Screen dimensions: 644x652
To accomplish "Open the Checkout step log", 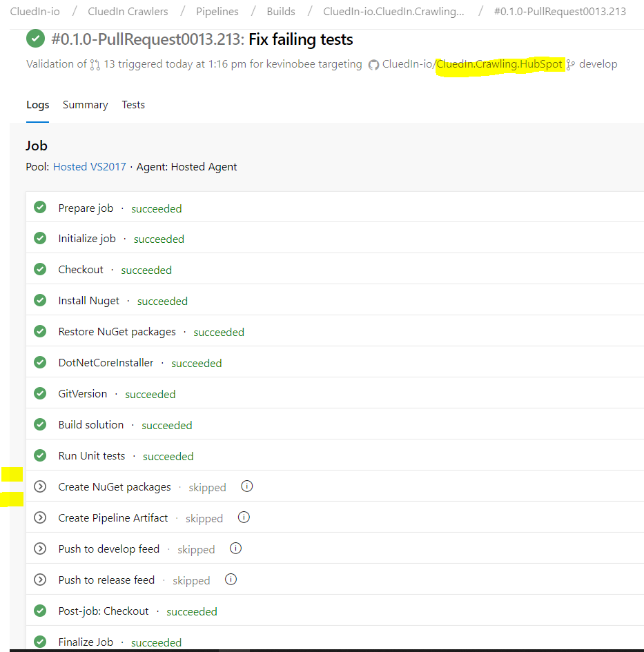I will point(335,269).
